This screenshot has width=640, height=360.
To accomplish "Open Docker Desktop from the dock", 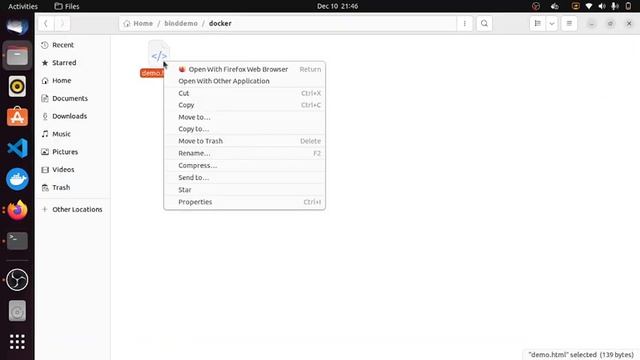I will (17, 179).
